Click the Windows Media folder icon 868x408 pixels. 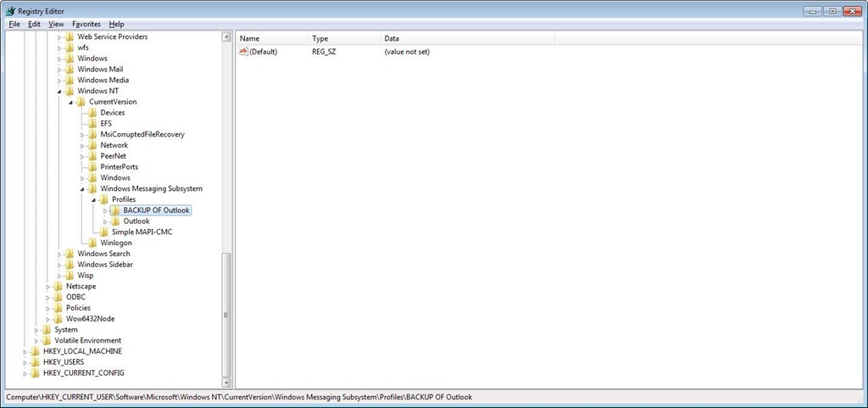[70, 81]
